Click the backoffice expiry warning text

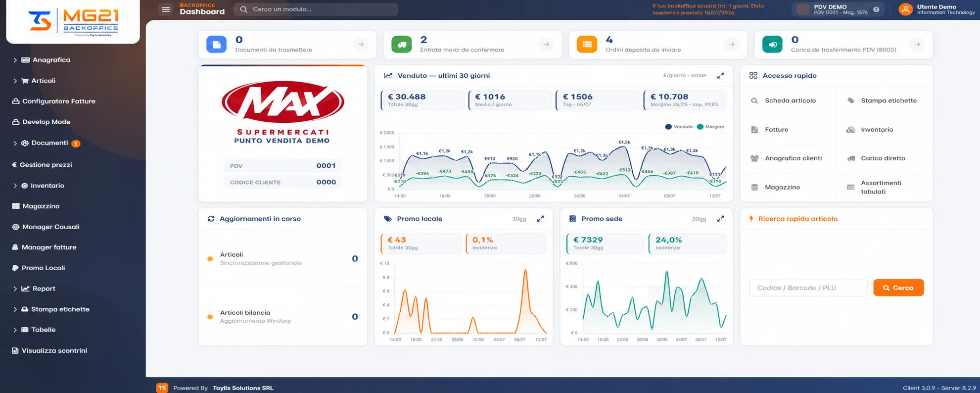click(708, 9)
